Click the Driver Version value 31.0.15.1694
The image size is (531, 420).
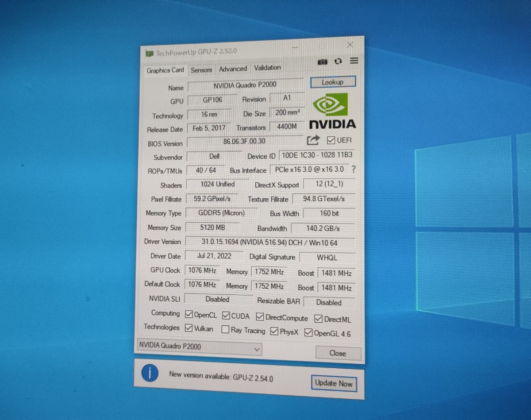click(269, 243)
